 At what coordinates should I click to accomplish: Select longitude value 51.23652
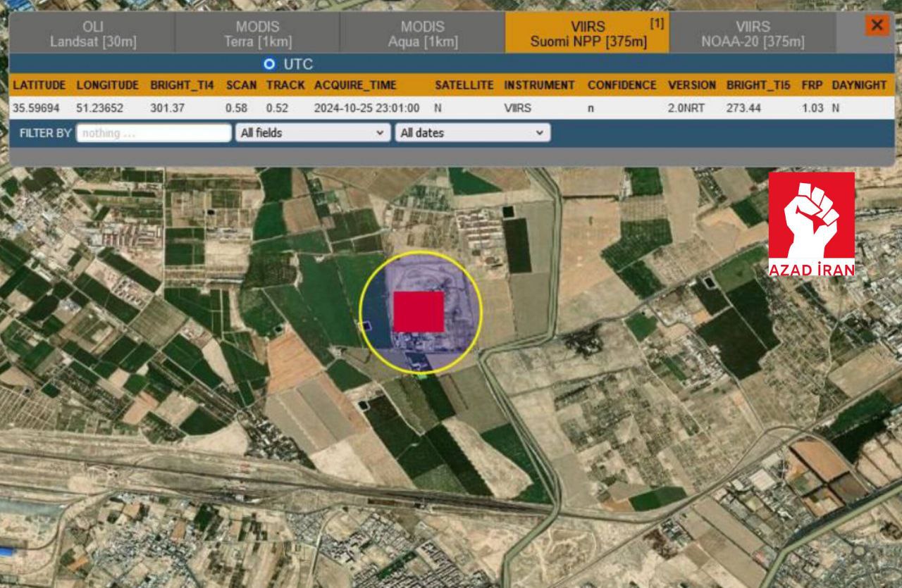coord(100,108)
